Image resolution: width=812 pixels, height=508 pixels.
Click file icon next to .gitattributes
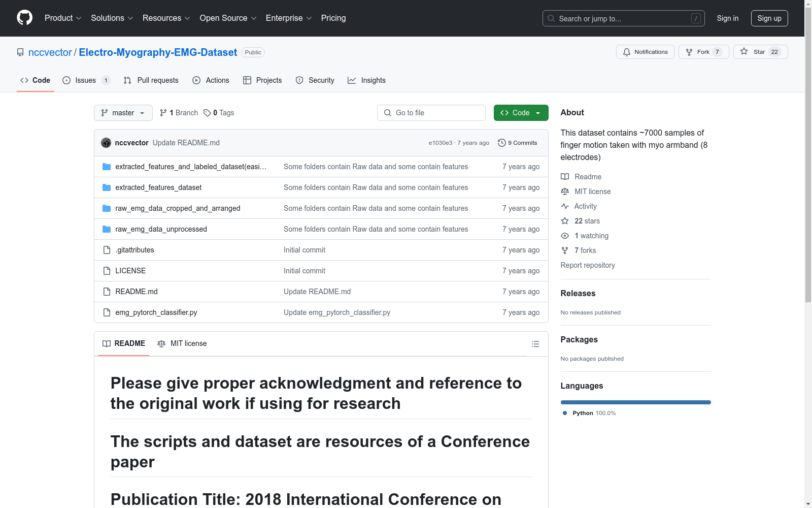[x=107, y=250]
